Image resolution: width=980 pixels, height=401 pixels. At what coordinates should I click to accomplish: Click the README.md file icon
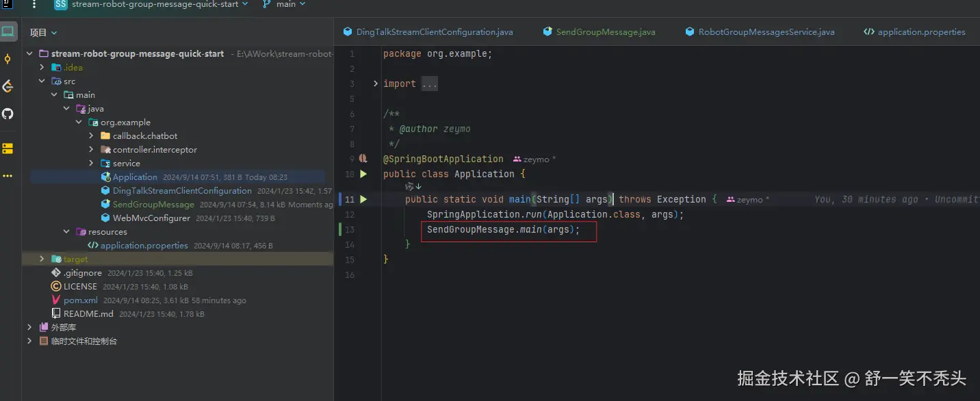pyautogui.click(x=56, y=313)
